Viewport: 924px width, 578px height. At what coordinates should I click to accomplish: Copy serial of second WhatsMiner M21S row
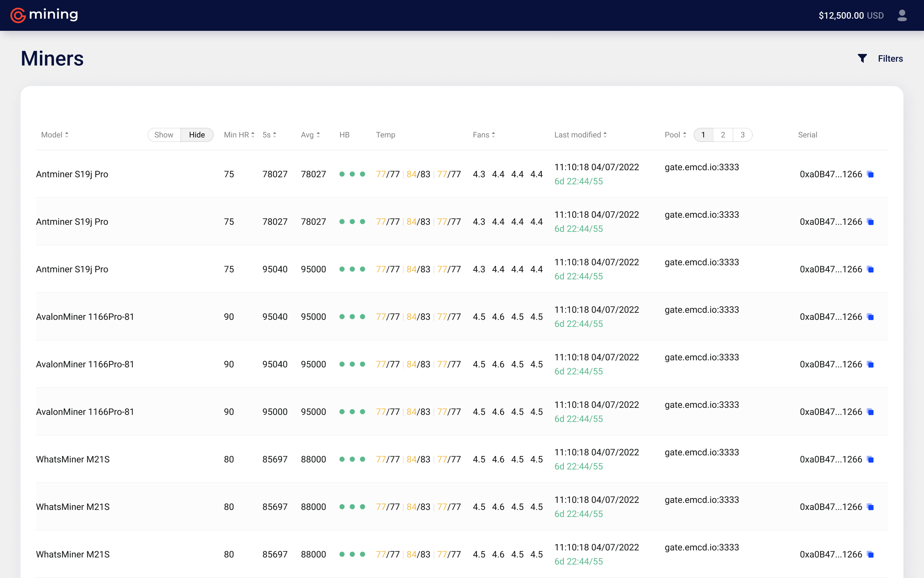(870, 507)
